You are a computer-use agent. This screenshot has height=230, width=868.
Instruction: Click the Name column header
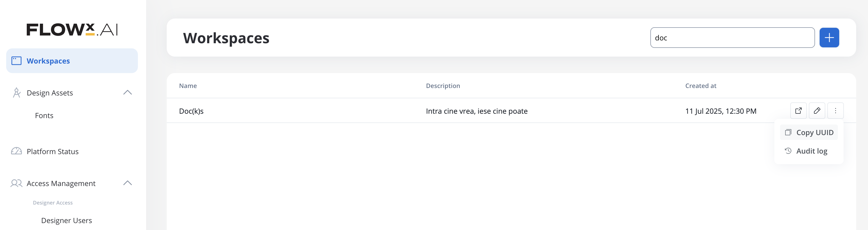pyautogui.click(x=188, y=86)
